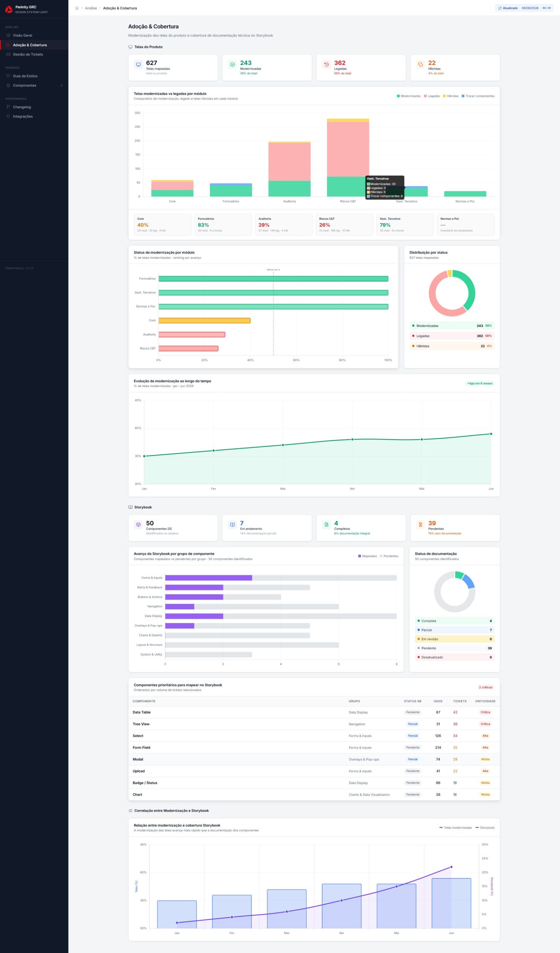
Task: Click the Pendentes hourglass icon
Action: pos(420,525)
